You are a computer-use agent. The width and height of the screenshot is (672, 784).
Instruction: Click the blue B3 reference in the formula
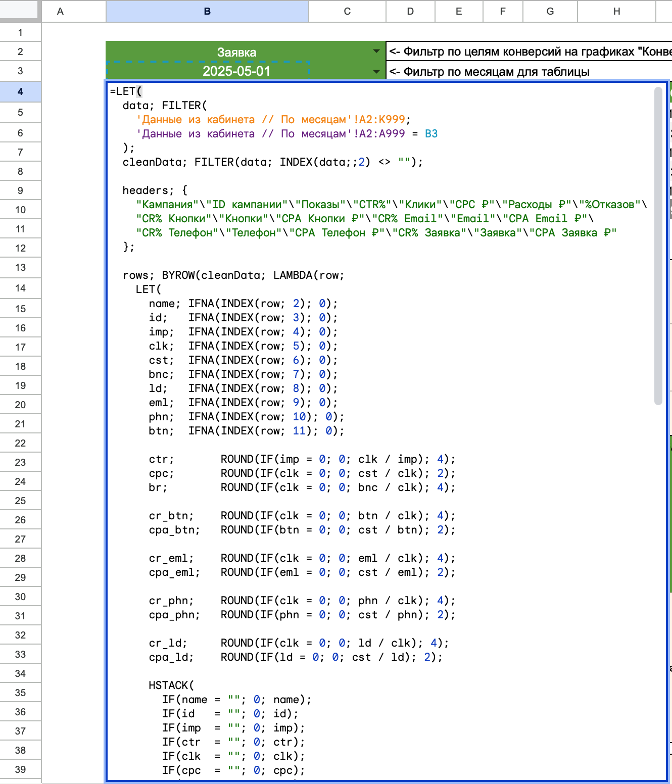(x=431, y=134)
